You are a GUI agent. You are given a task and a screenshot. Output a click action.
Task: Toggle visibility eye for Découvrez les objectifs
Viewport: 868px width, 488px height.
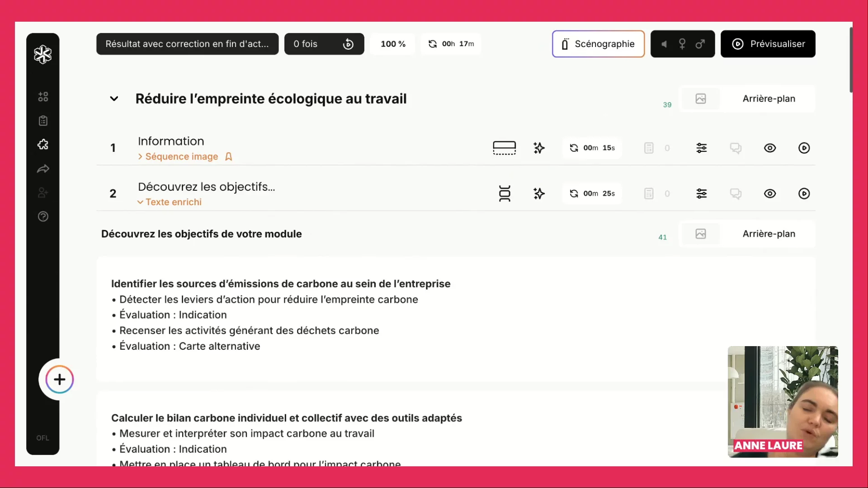(x=769, y=194)
